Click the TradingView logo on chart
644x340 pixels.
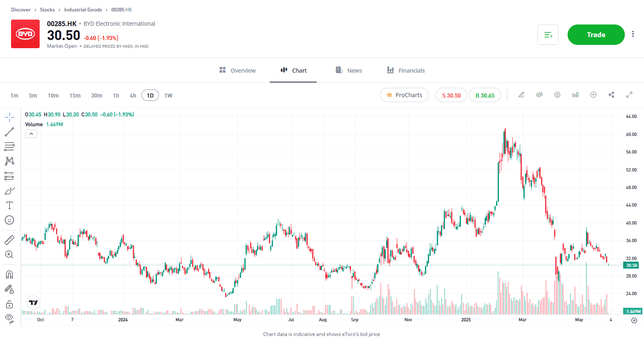[x=34, y=302]
